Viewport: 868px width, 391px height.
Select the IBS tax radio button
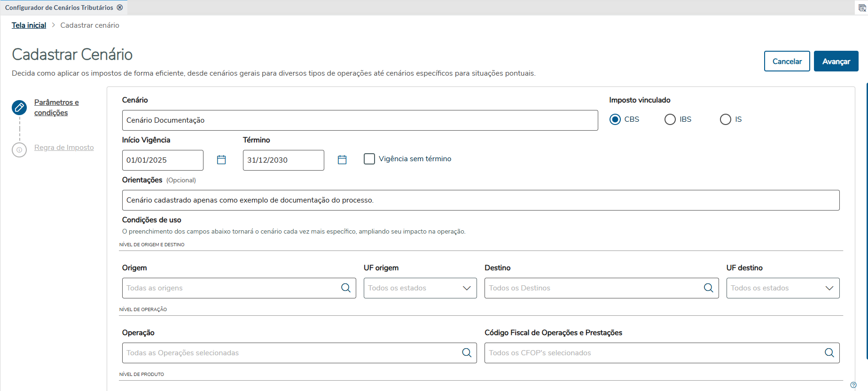pos(670,119)
